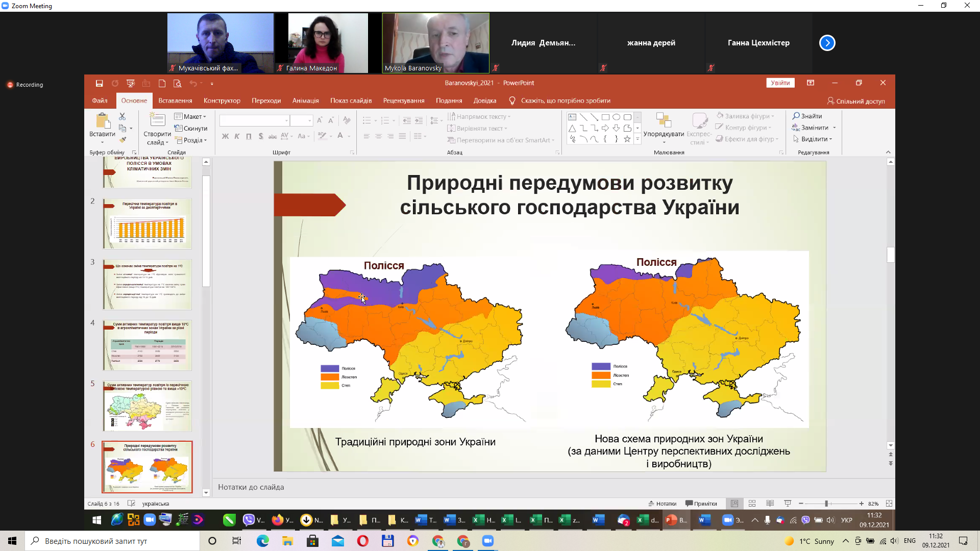Screen dimensions: 980x551
Task: Click the zoom slider handle
Action: click(x=826, y=504)
